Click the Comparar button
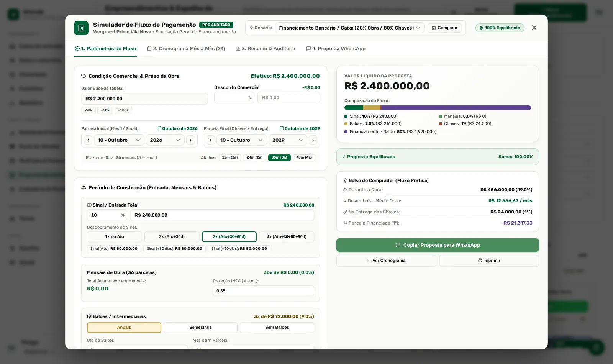This screenshot has width=613, height=364. tap(444, 28)
